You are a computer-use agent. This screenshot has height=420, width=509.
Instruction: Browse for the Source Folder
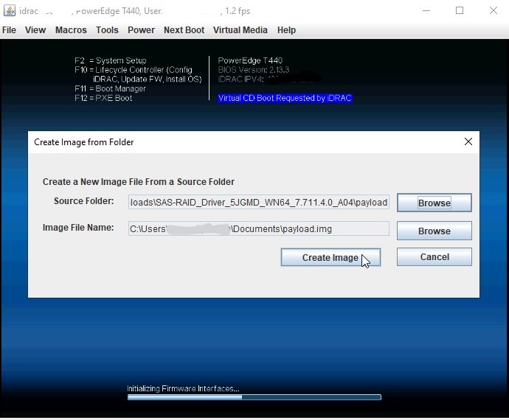434,203
